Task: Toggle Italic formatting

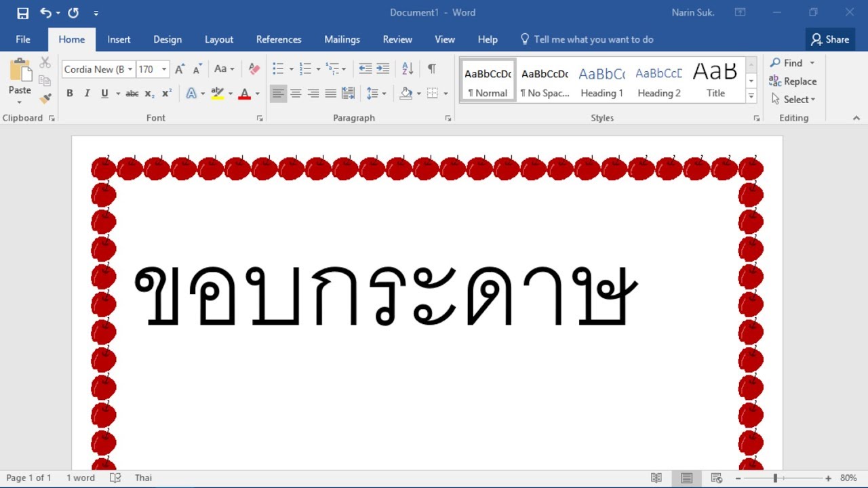Action: [87, 94]
